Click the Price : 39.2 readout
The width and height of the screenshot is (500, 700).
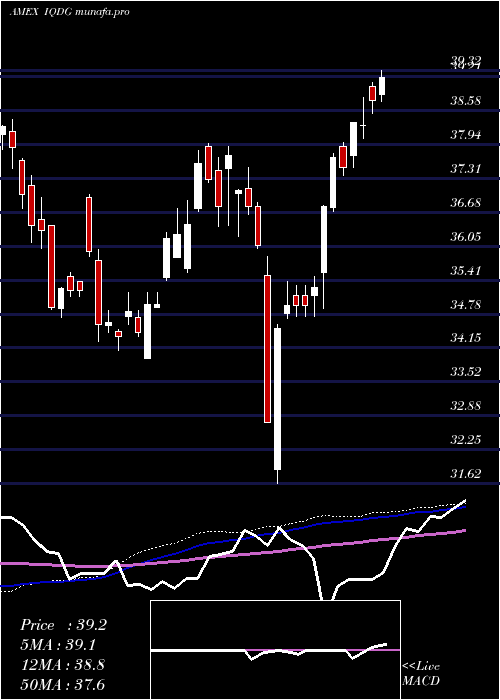(x=63, y=625)
